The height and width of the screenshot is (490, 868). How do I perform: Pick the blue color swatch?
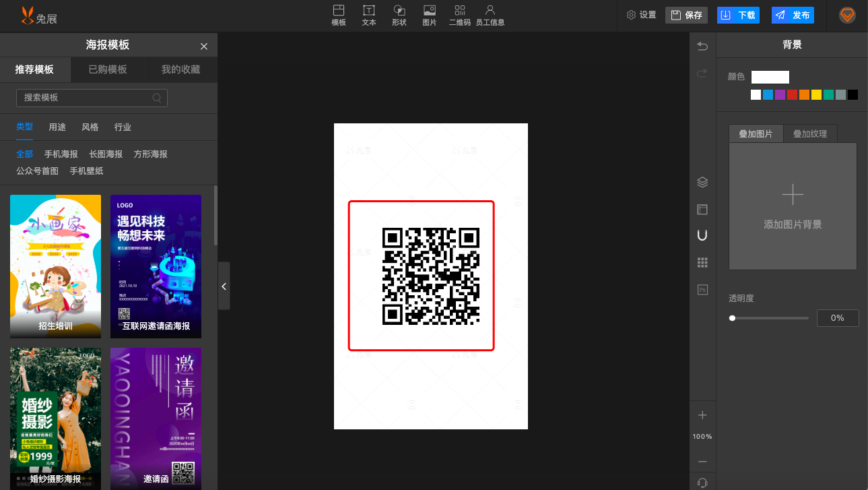pyautogui.click(x=768, y=95)
